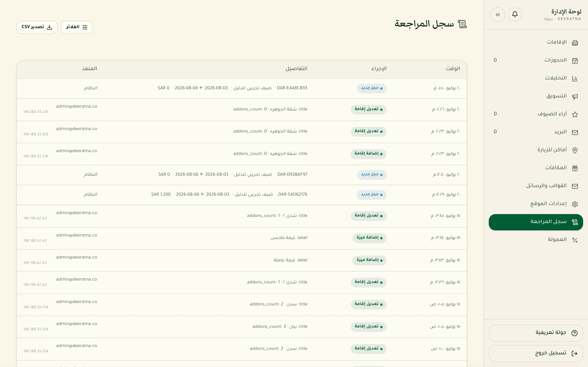Open المكافآت gift icon in sidebar
The width and height of the screenshot is (588, 367).
(575, 168)
